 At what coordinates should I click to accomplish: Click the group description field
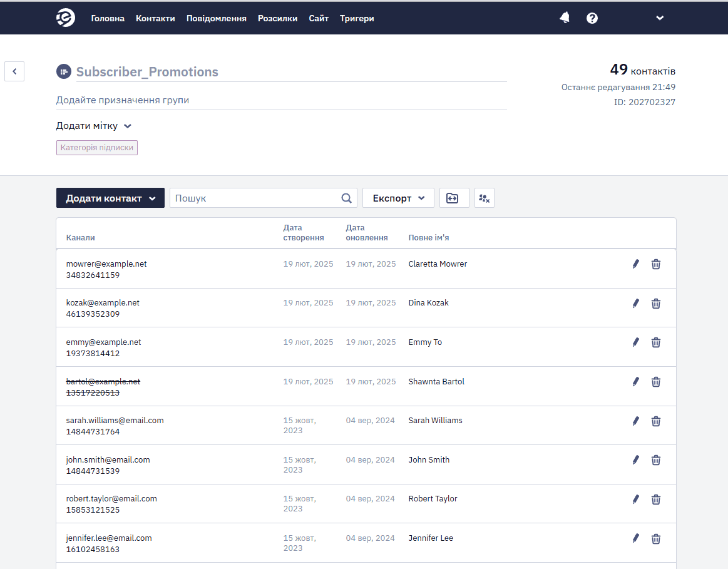pos(281,100)
